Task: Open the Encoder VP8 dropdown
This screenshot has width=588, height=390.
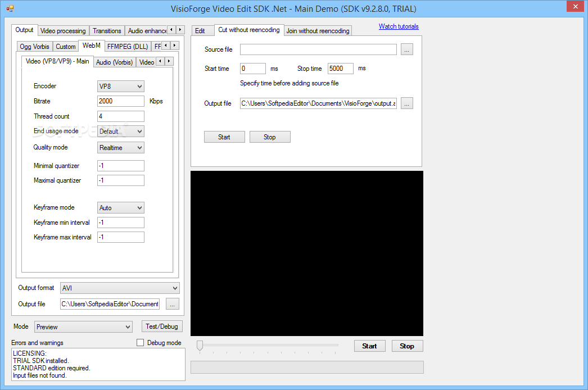Action: click(120, 86)
